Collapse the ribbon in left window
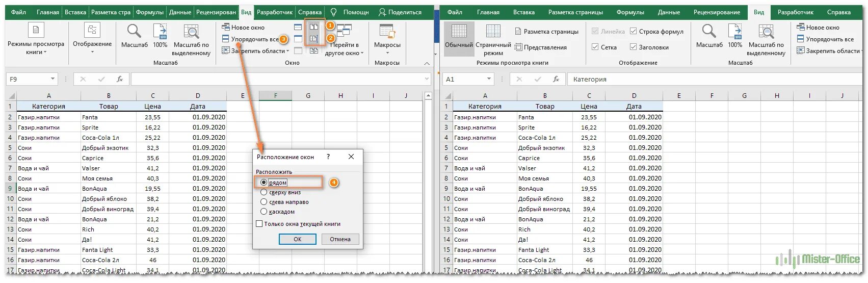 (x=427, y=63)
